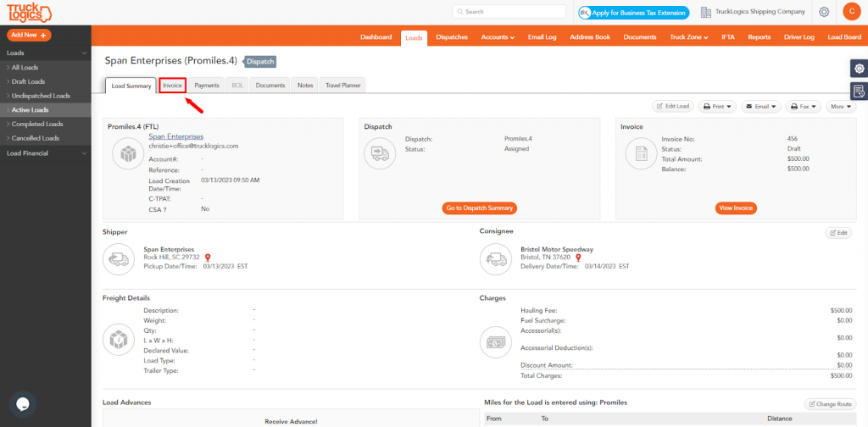Image resolution: width=868 pixels, height=427 pixels.
Task: Select Active Loads in sidebar
Action: [x=46, y=109]
